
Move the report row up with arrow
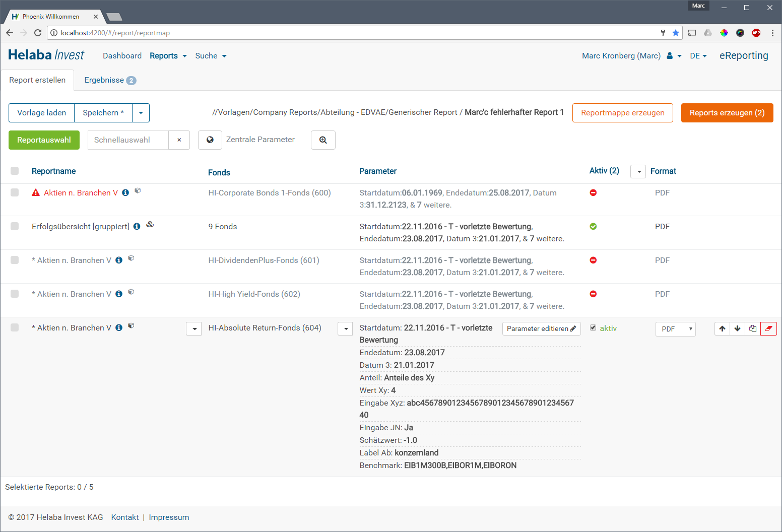[x=722, y=328]
